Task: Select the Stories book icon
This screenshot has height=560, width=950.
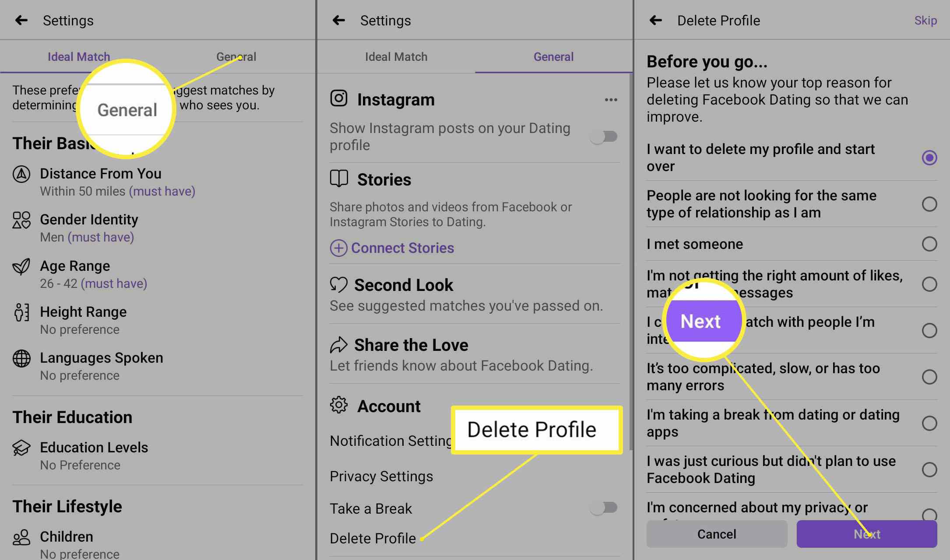Action: [x=340, y=178]
